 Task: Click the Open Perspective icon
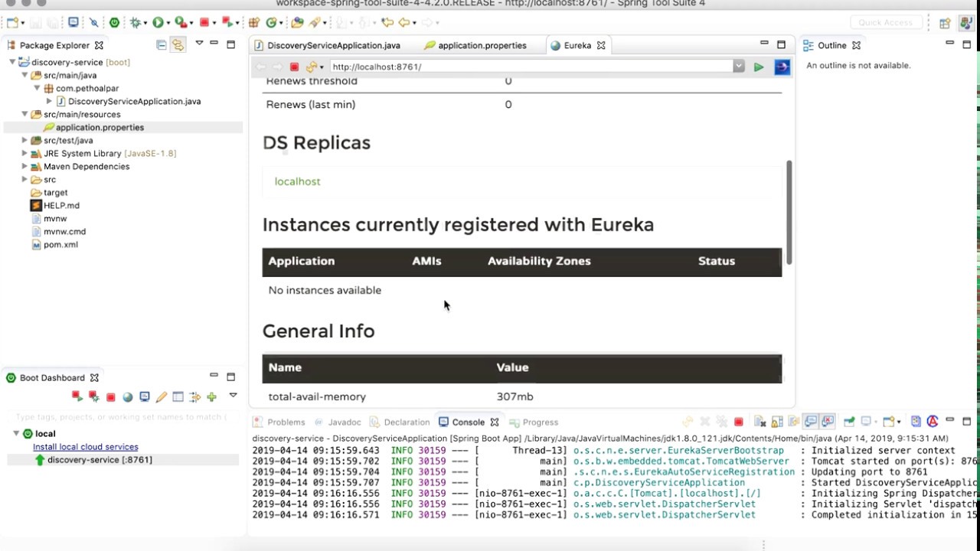945,23
